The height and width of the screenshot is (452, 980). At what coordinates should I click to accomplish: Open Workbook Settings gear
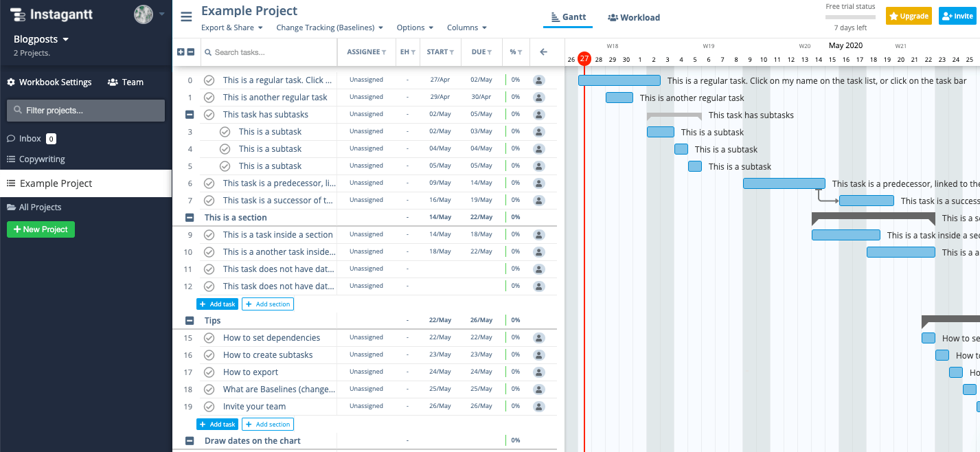click(11, 82)
